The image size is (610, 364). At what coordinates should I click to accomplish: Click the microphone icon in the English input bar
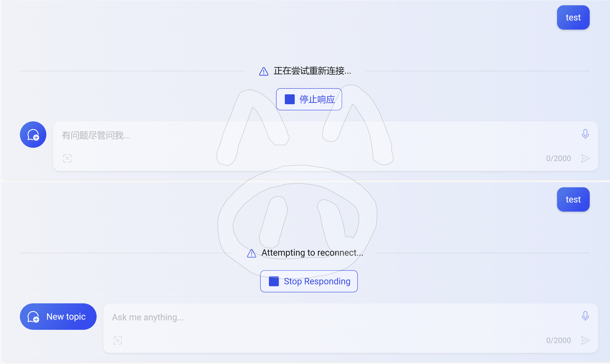585,316
